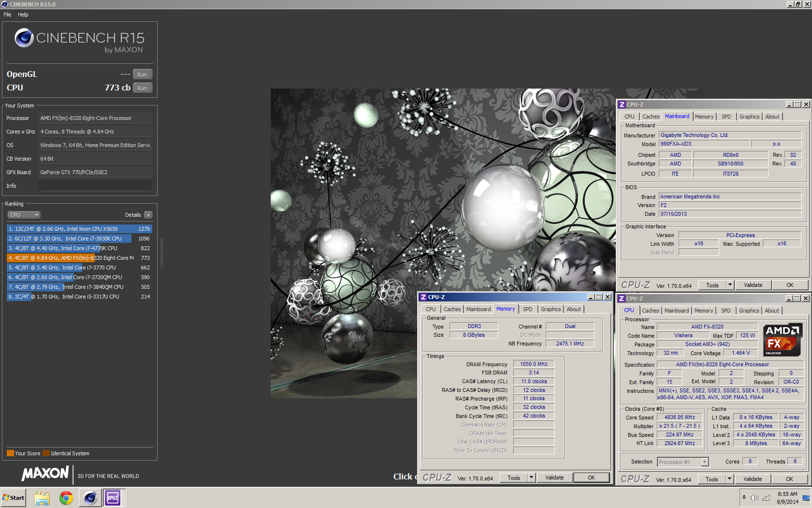
Task: Open Graphics tab in CPU CPU-Z window
Action: coord(749,311)
